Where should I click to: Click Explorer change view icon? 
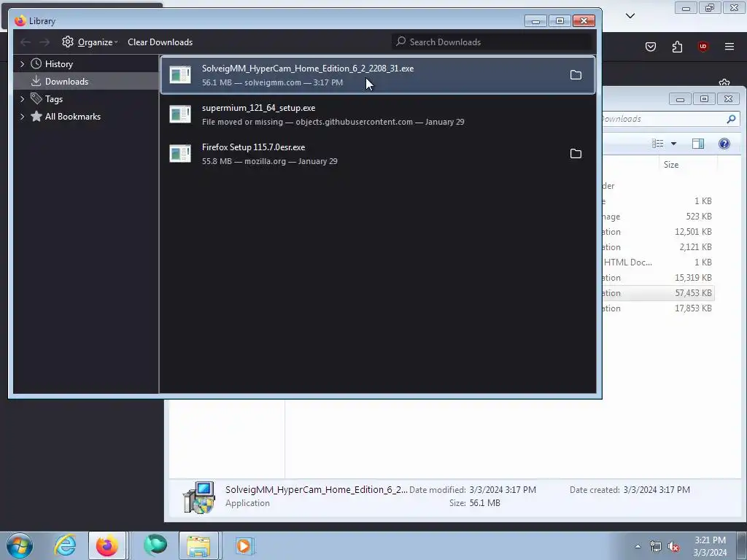click(658, 144)
